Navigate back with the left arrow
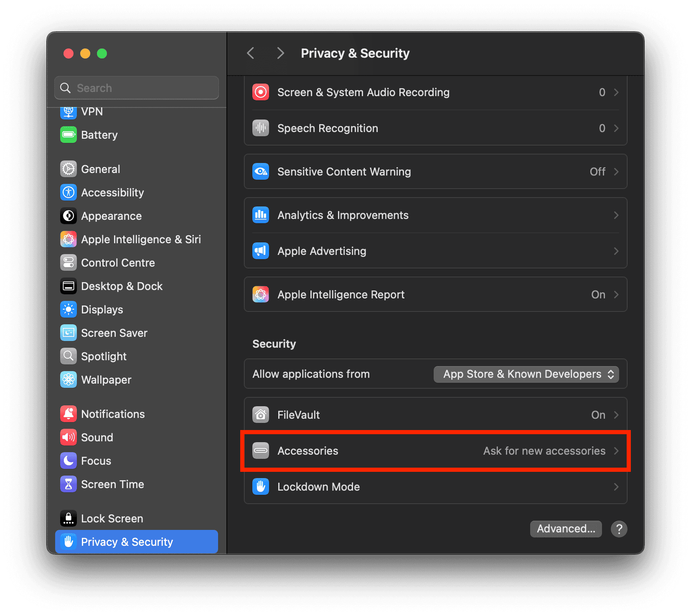The image size is (691, 616). tap(251, 53)
